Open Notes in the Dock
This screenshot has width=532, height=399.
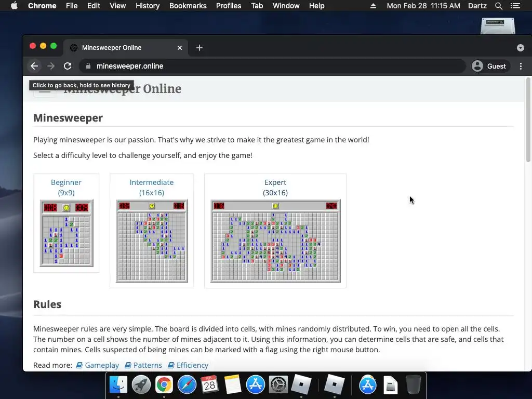(232, 385)
